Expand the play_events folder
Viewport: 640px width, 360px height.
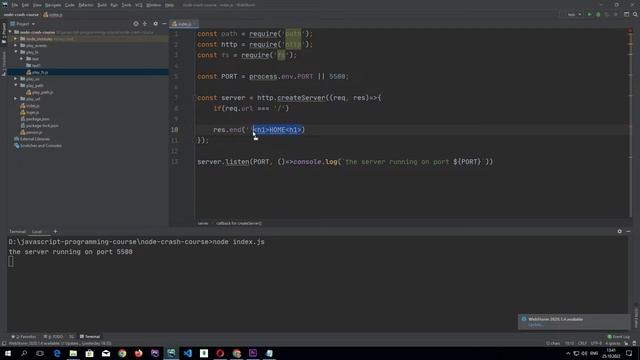pos(16,45)
